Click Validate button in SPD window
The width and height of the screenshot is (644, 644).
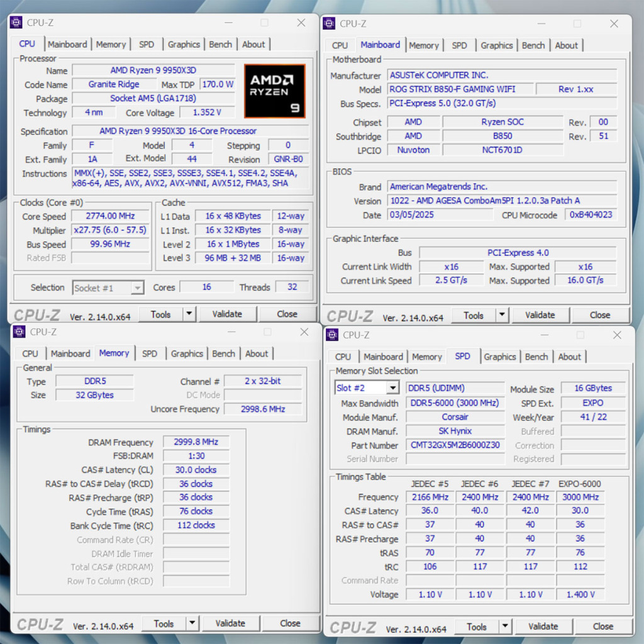[543, 627]
